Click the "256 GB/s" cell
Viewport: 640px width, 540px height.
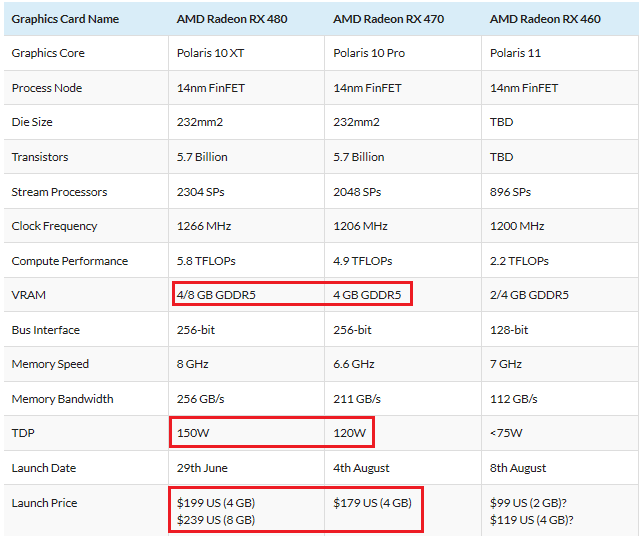point(201,399)
